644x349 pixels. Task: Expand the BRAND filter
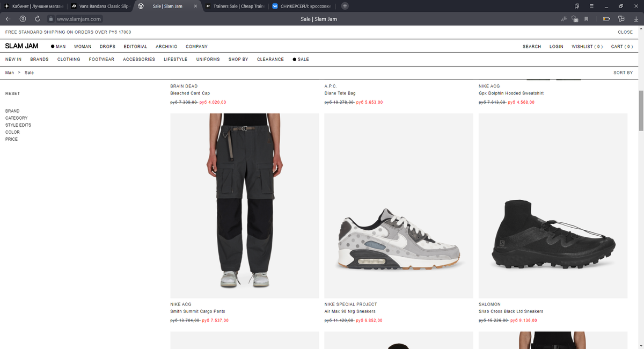(12, 111)
